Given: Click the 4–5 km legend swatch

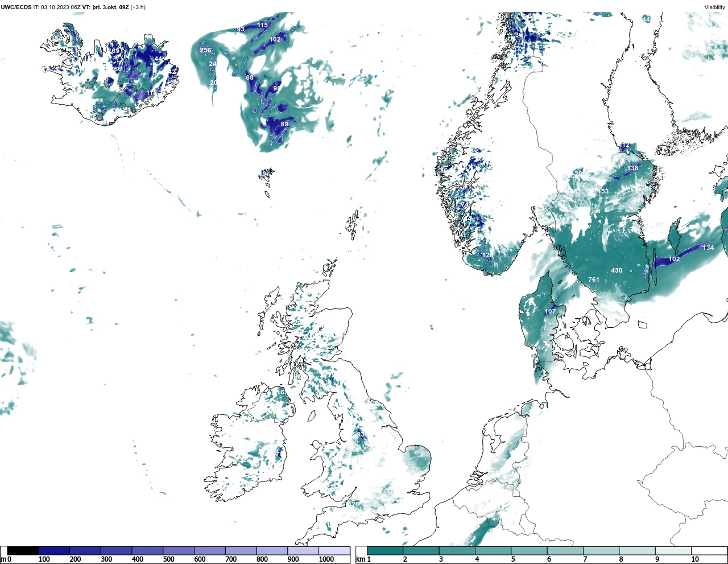Looking at the screenshot, I should point(493,550).
